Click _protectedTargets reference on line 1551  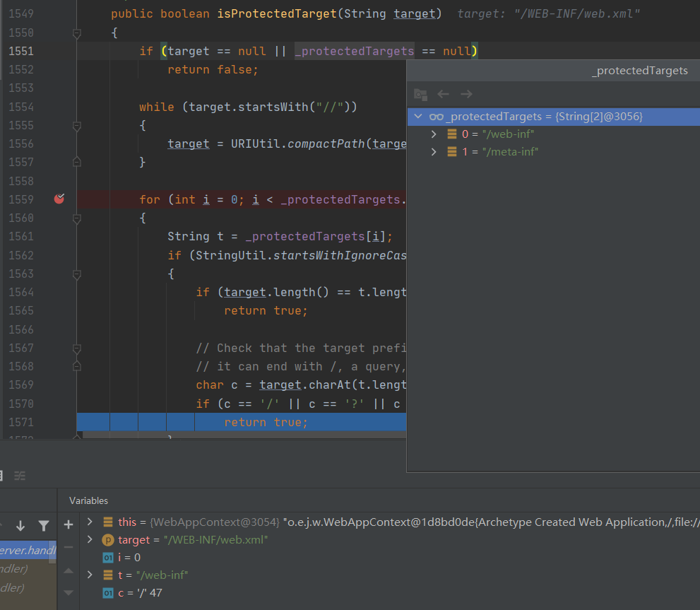(354, 51)
